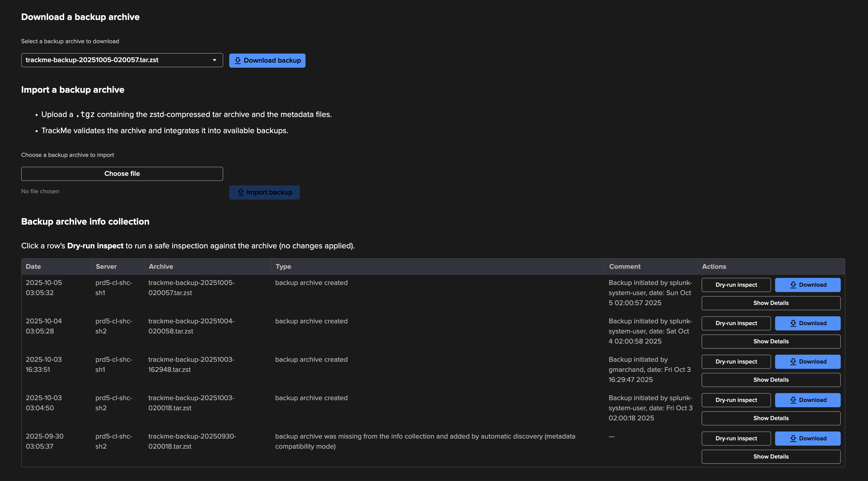The width and height of the screenshot is (868, 481).
Task: Dry-run inspect the 2025-10-04 backup
Action: click(x=736, y=323)
